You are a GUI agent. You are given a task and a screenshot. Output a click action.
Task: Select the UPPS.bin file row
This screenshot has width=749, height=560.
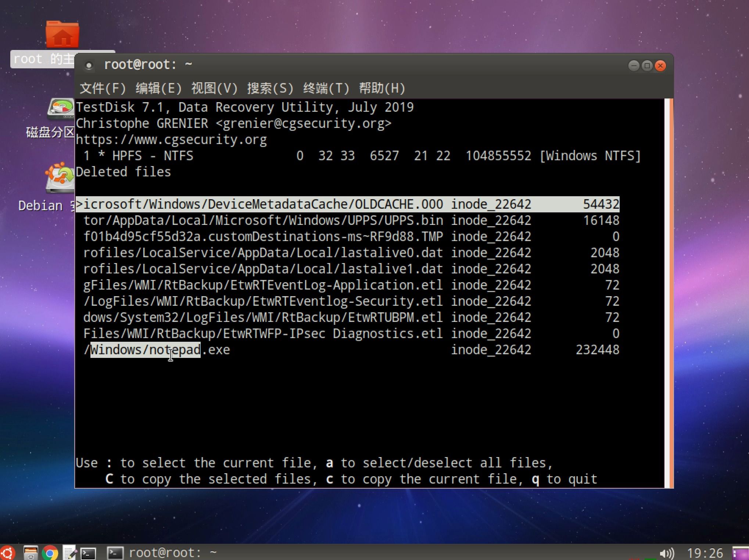348,220
